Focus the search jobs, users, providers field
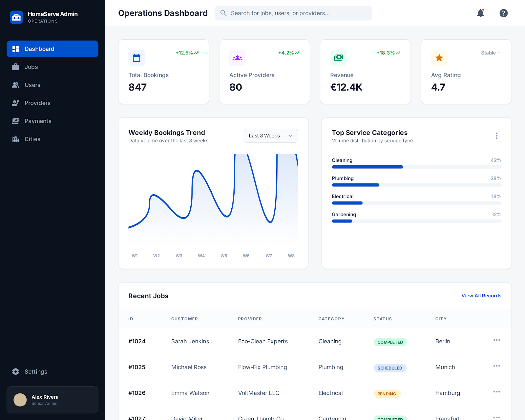The height and width of the screenshot is (420, 525). [294, 13]
